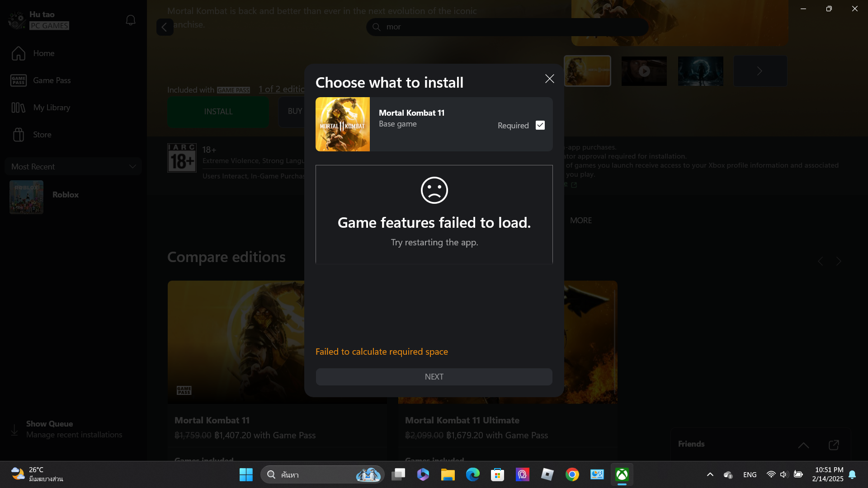Select the first Mortal Kombat gallery thumbnail
This screenshot has height=488, width=868.
(x=587, y=71)
